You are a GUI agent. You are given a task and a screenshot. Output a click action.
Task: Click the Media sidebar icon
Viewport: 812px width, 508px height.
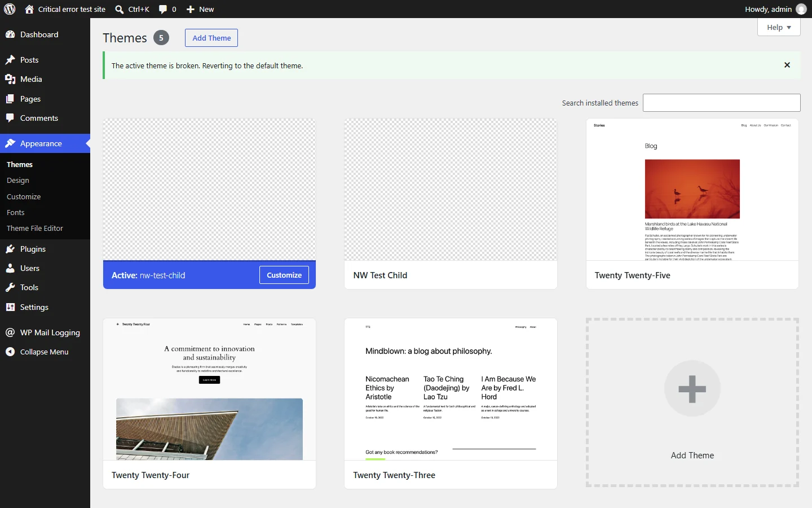[x=10, y=79]
